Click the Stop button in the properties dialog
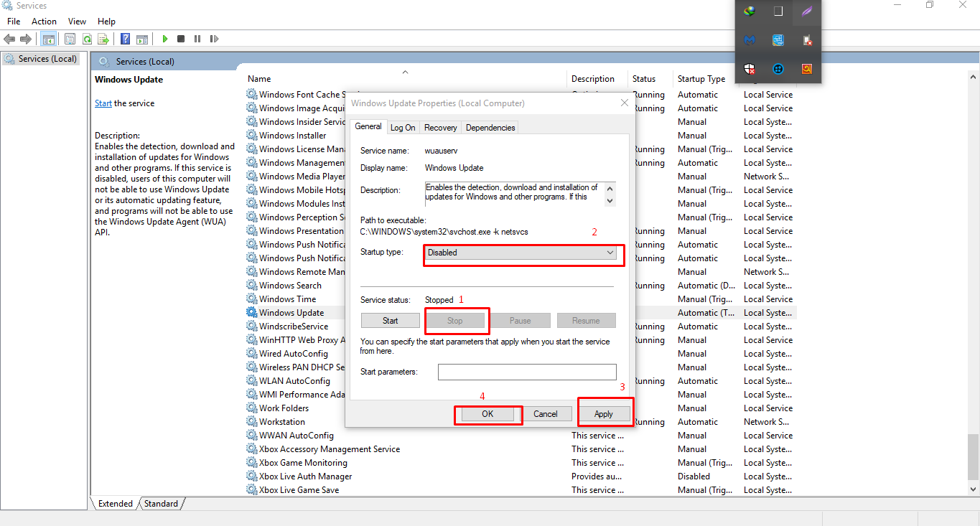 click(x=455, y=321)
